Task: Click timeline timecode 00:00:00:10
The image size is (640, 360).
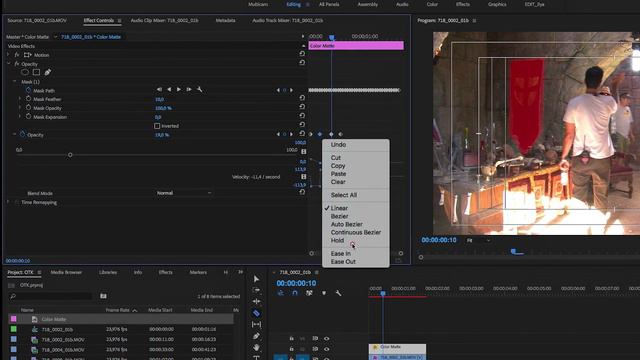Action: (296, 283)
